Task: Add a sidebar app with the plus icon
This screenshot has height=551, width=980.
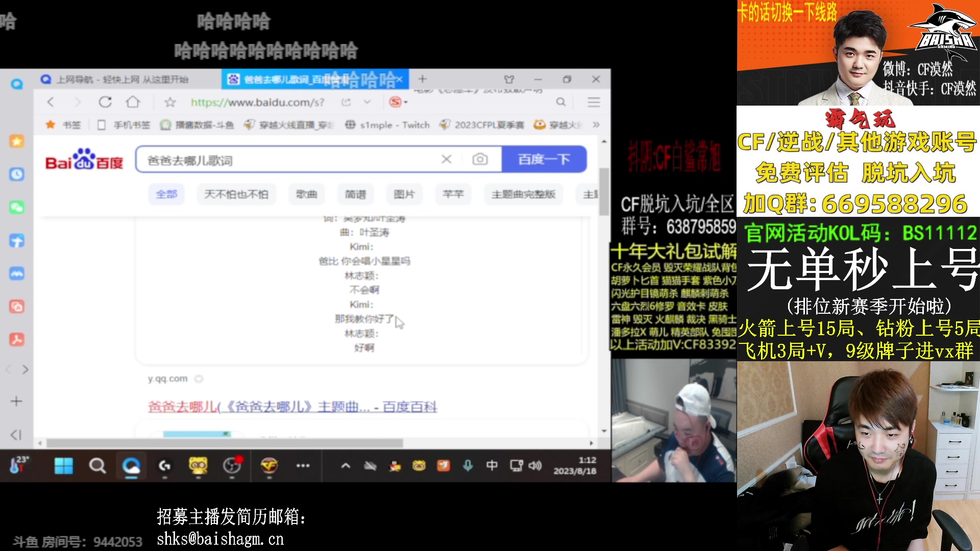Action: coord(16,402)
